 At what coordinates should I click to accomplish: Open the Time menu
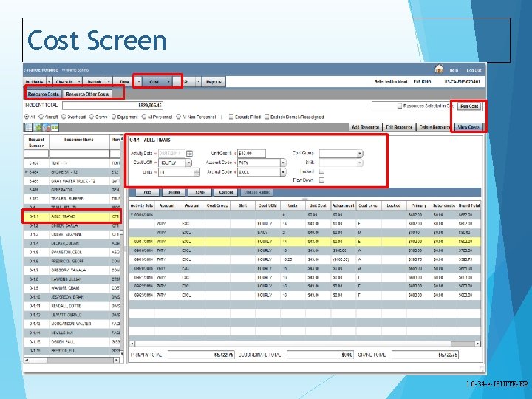pyautogui.click(x=124, y=82)
